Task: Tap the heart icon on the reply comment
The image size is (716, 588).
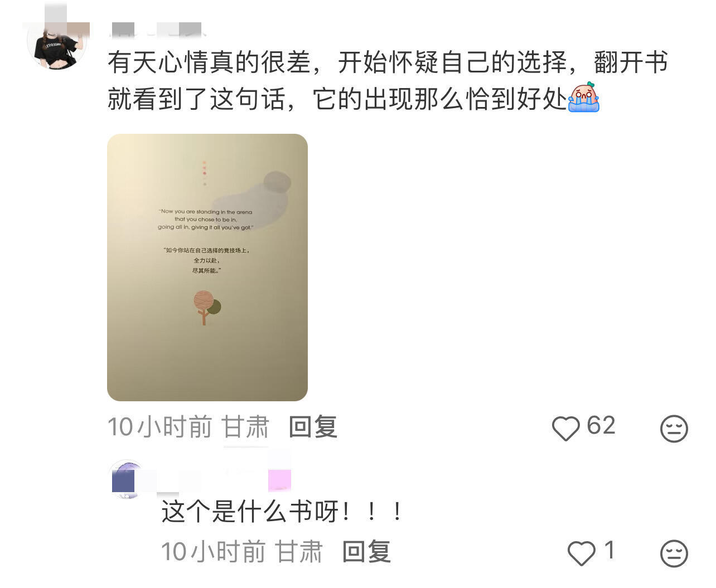Action: pos(581,553)
